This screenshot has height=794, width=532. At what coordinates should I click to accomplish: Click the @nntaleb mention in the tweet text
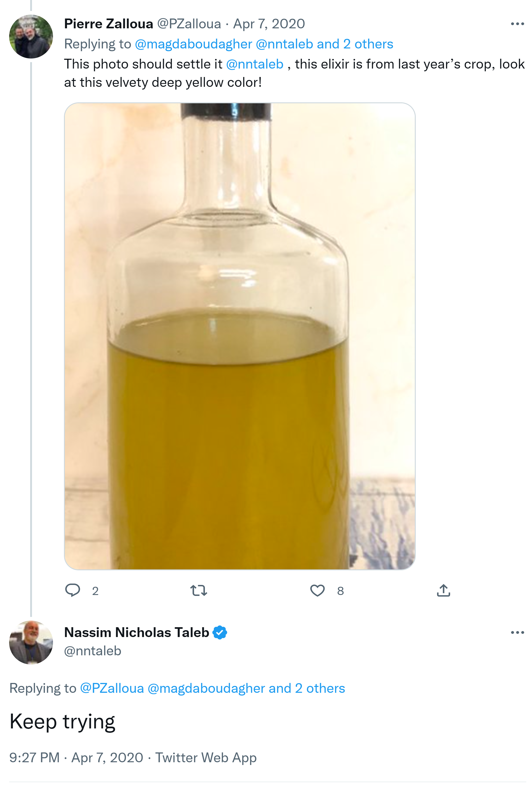[254, 64]
